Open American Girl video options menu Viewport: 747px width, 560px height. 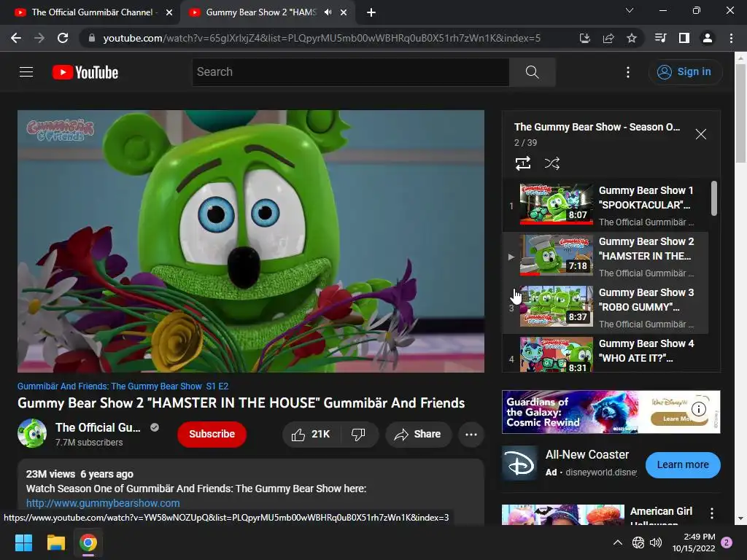[x=712, y=513]
